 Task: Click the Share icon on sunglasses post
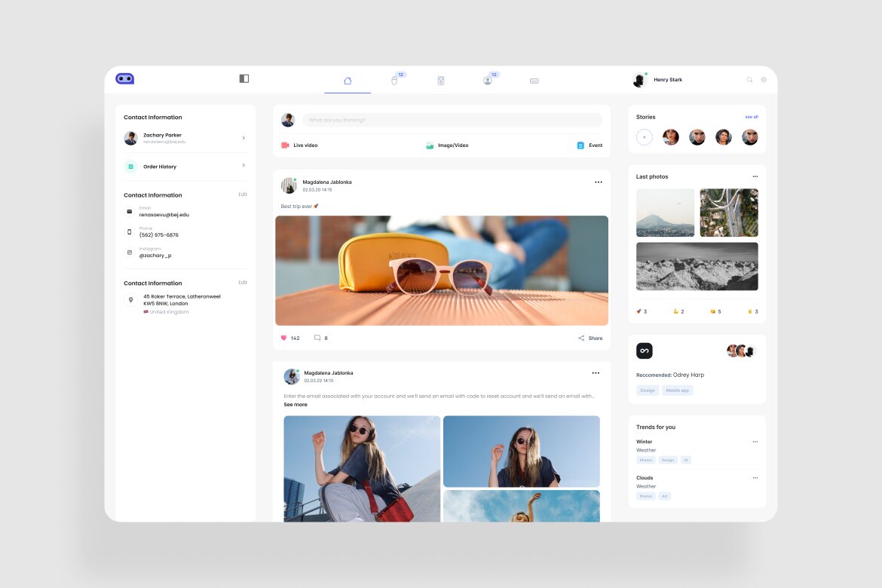581,338
